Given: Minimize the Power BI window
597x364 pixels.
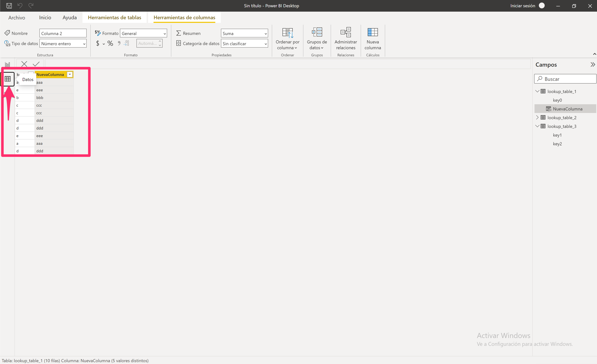Looking at the screenshot, I should 558,6.
